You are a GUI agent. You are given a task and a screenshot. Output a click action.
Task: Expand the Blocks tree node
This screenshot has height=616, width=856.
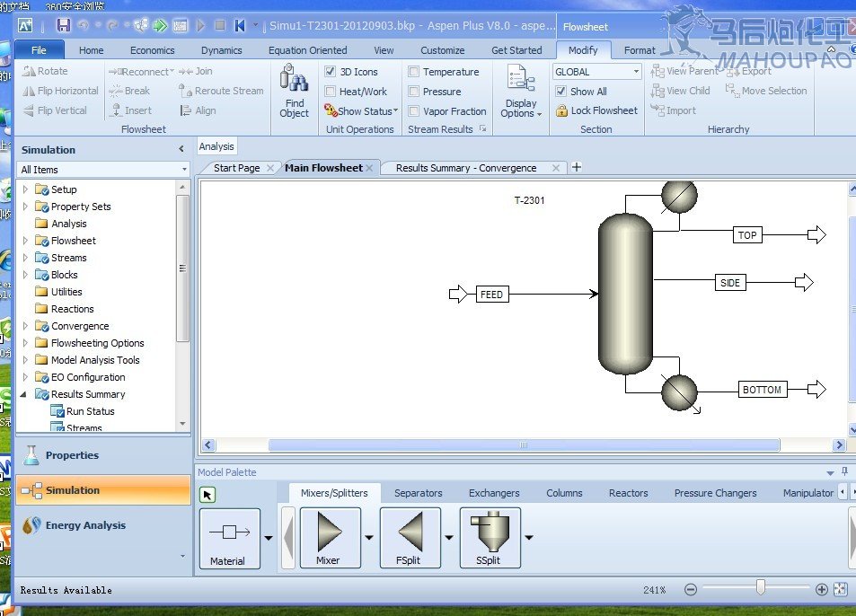click(x=25, y=275)
